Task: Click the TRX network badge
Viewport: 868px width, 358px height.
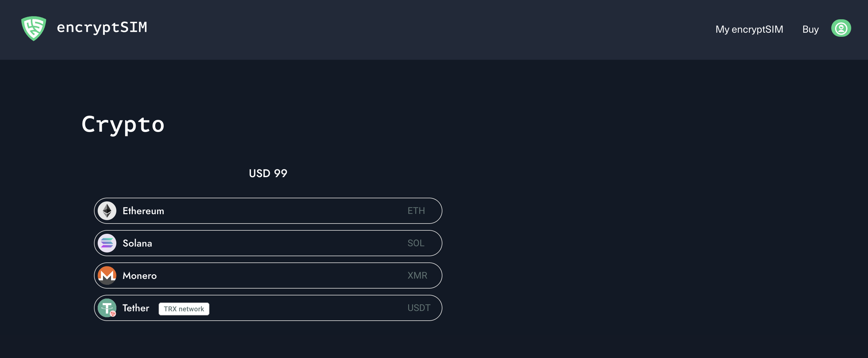Action: (184, 309)
